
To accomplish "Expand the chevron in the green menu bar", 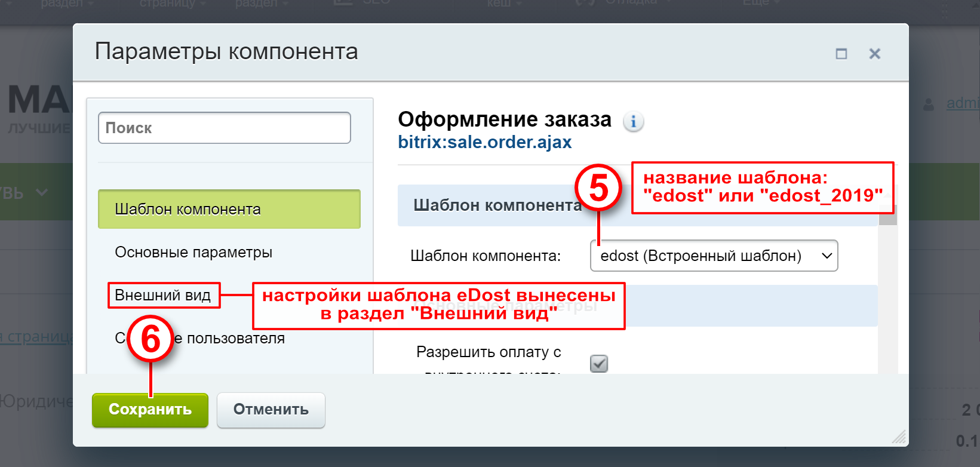I will pos(42,192).
